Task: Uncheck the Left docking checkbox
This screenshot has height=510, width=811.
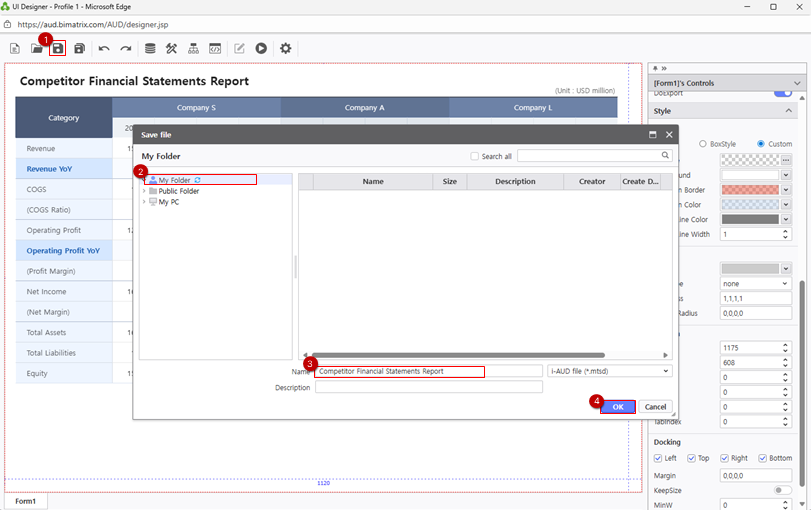Action: 658,458
